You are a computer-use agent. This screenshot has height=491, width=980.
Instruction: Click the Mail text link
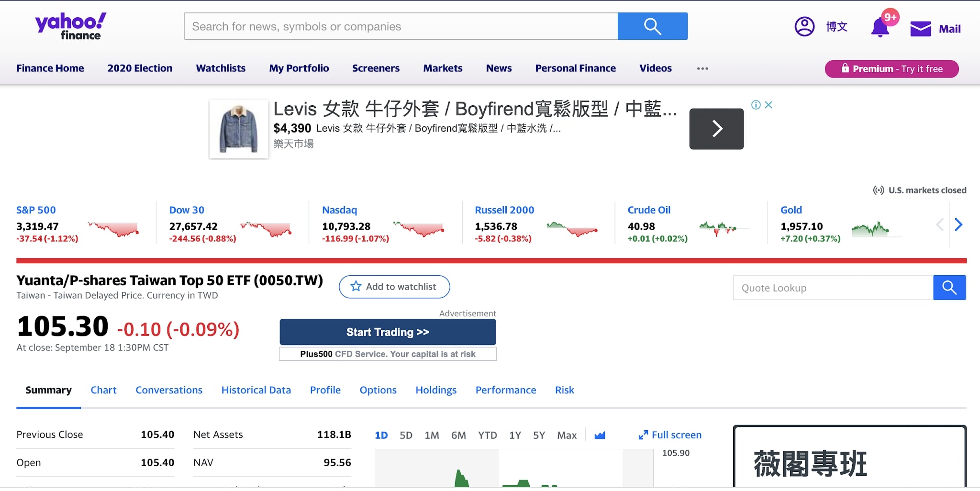[x=949, y=29]
